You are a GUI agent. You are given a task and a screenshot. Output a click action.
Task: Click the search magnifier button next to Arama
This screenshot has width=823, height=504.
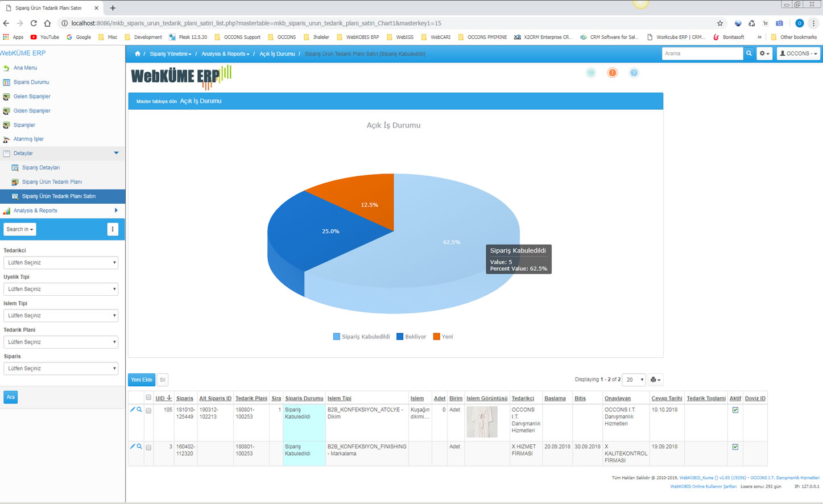coord(749,53)
